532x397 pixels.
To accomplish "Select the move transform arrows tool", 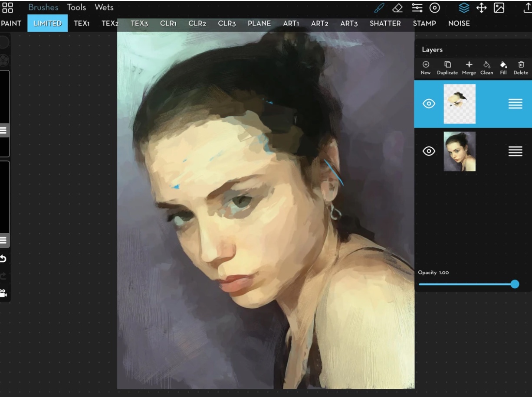I will coord(481,8).
